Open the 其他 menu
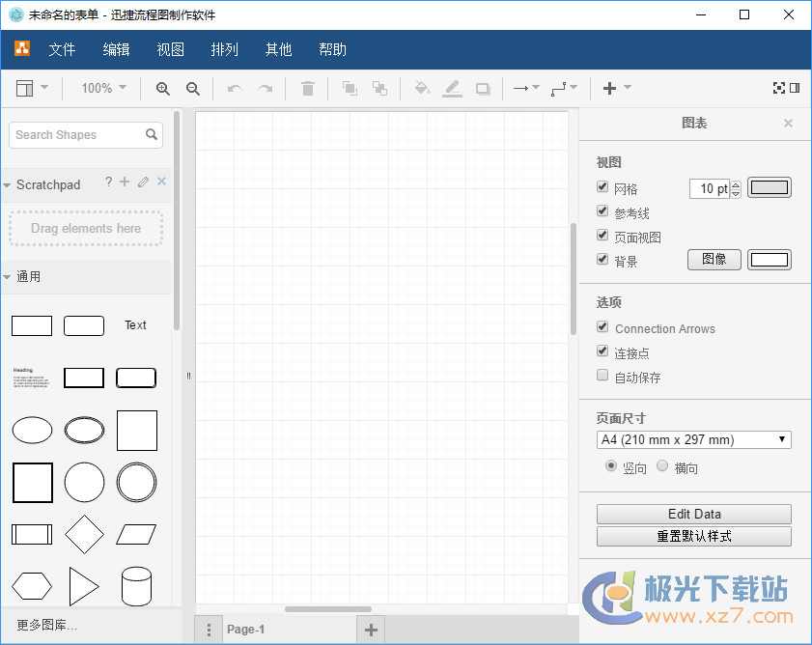This screenshot has height=645, width=812. (x=278, y=49)
